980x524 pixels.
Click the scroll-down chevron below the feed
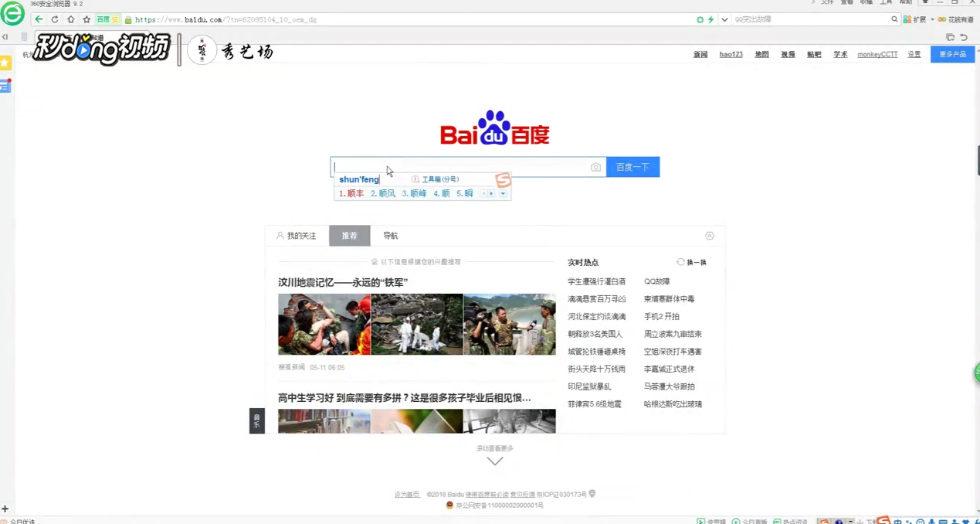tap(495, 461)
